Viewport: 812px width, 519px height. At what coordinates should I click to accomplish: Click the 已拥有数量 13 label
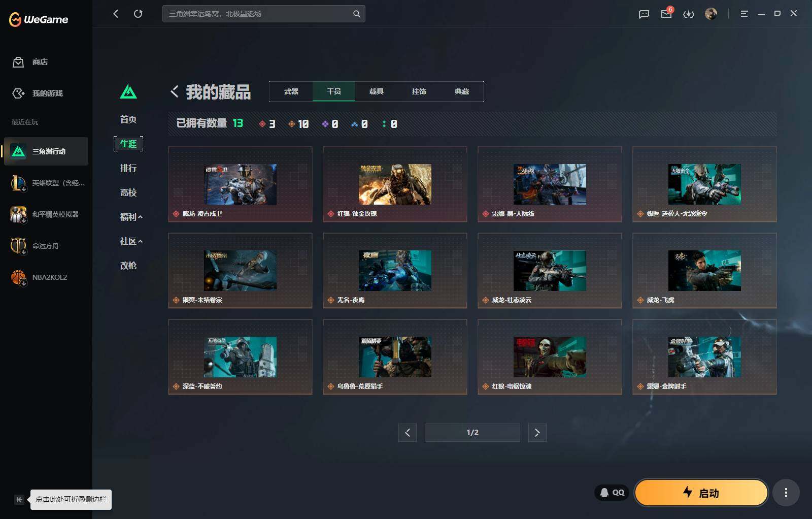pos(210,123)
